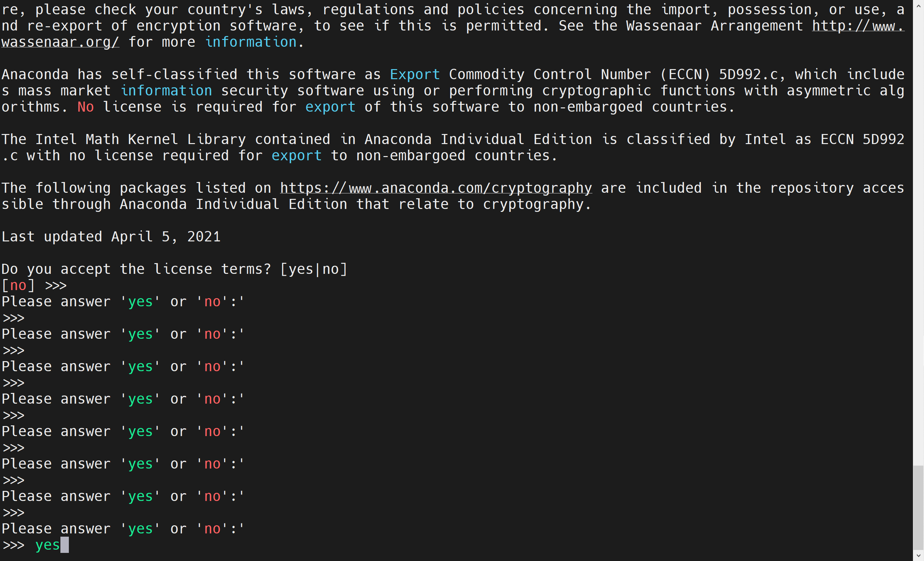
Task: Click the green typed "yes" at the prompt
Action: 47,545
